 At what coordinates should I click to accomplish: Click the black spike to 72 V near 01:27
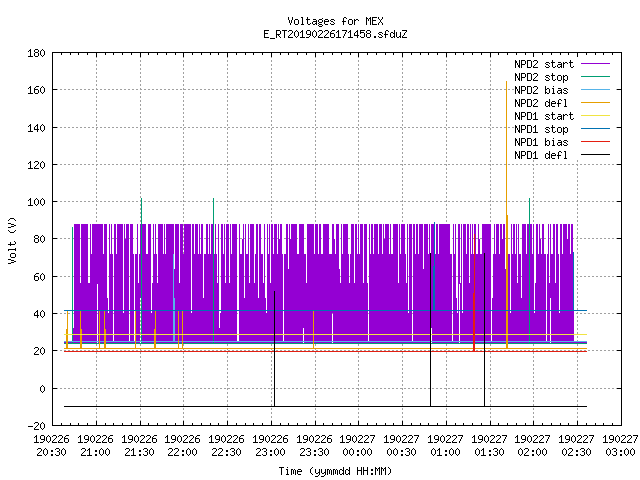click(484, 330)
